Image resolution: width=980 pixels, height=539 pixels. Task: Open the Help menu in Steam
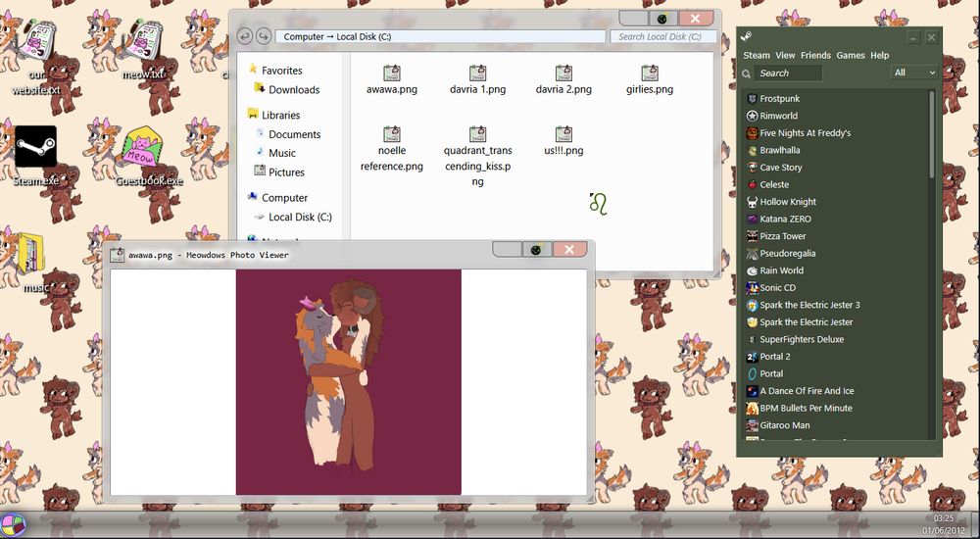[x=879, y=55]
